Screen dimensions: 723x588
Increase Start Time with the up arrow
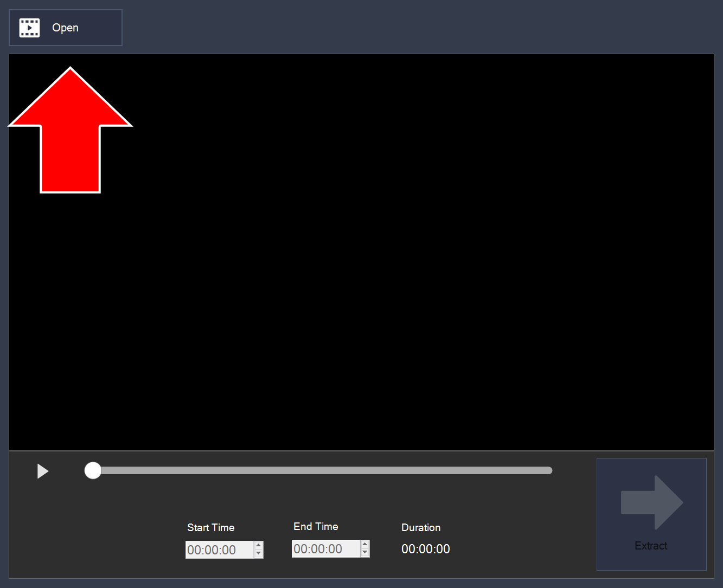tap(259, 545)
